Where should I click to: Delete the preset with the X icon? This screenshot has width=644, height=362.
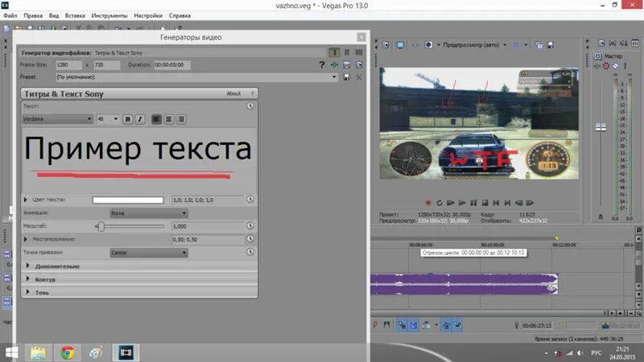click(359, 77)
